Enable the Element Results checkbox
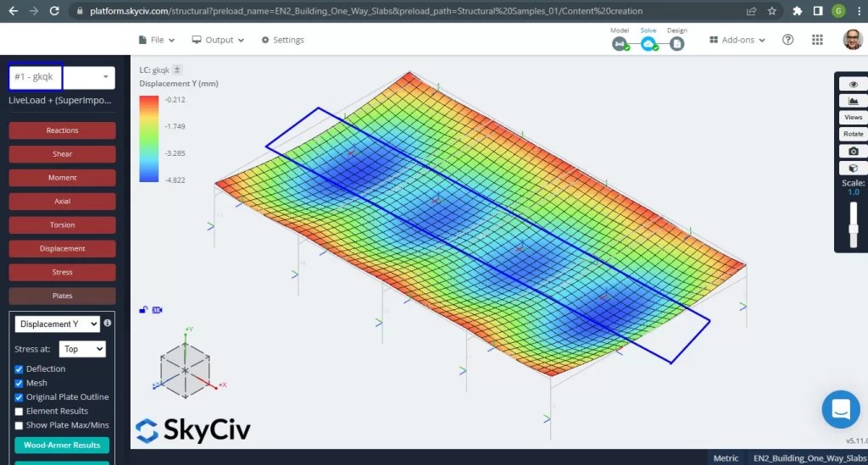This screenshot has width=868, height=465. pyautogui.click(x=19, y=412)
